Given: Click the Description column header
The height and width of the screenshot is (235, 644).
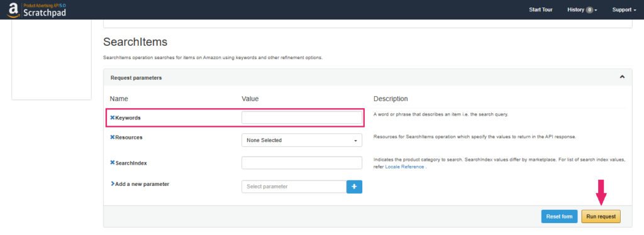Looking at the screenshot, I should point(391,99).
